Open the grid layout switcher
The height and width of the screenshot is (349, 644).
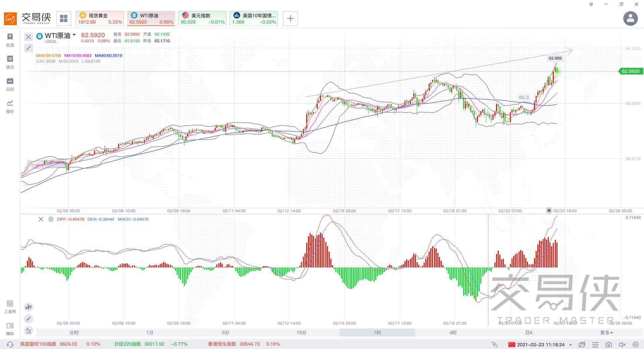(x=64, y=18)
